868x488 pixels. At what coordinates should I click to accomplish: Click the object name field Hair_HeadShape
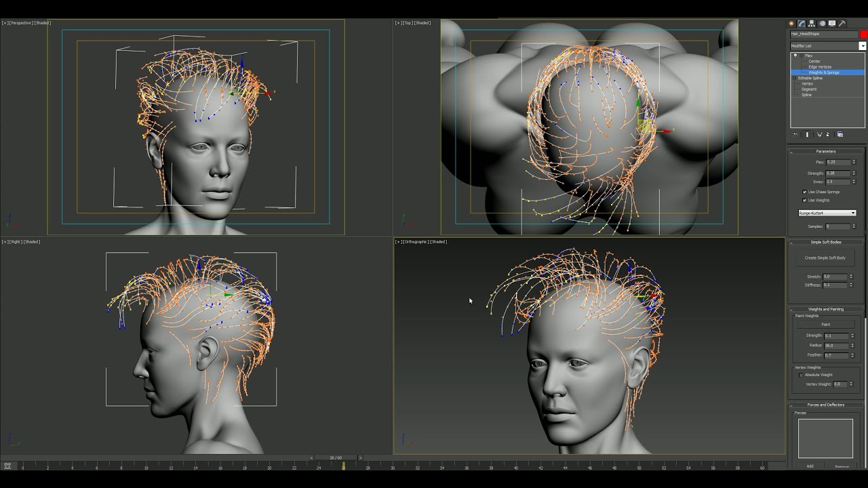pyautogui.click(x=824, y=34)
